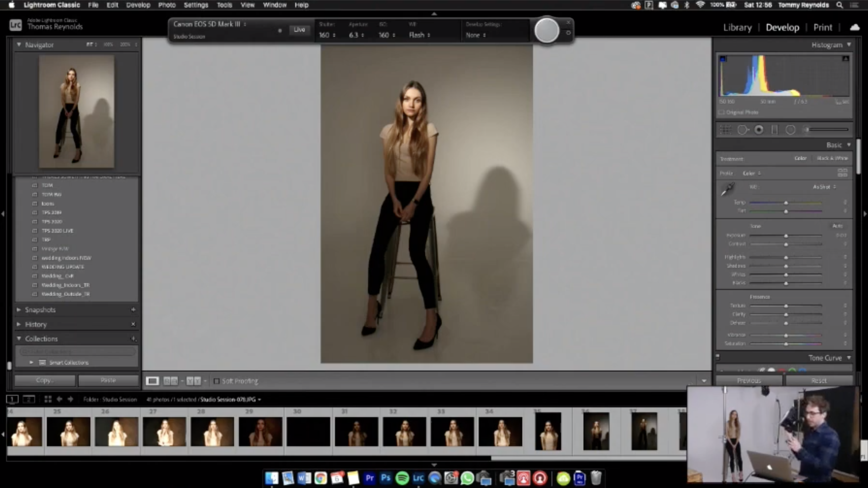
Task: Open the profile browser grid icon
Action: click(x=842, y=173)
